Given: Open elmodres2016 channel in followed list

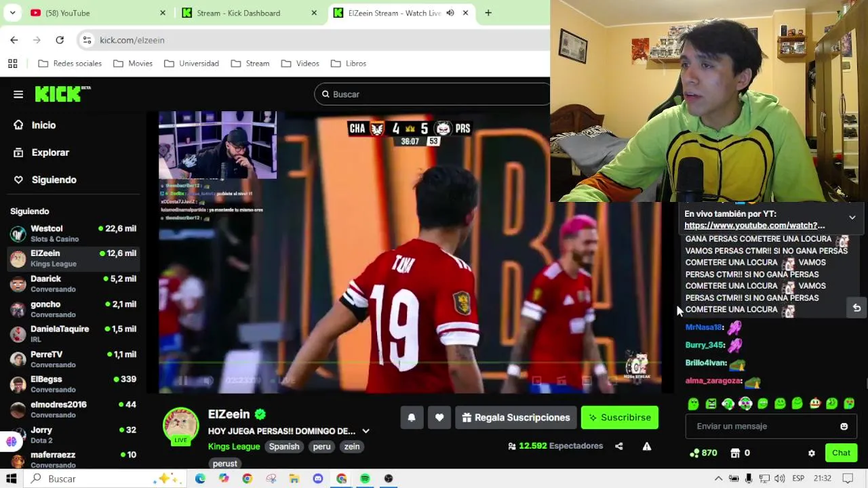Looking at the screenshot, I should tap(73, 409).
